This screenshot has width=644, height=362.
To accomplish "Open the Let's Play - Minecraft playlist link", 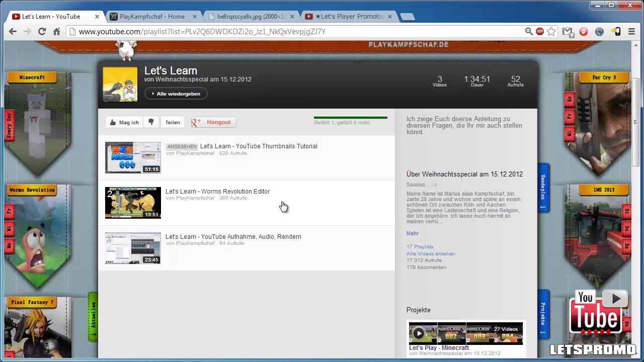I will [439, 348].
